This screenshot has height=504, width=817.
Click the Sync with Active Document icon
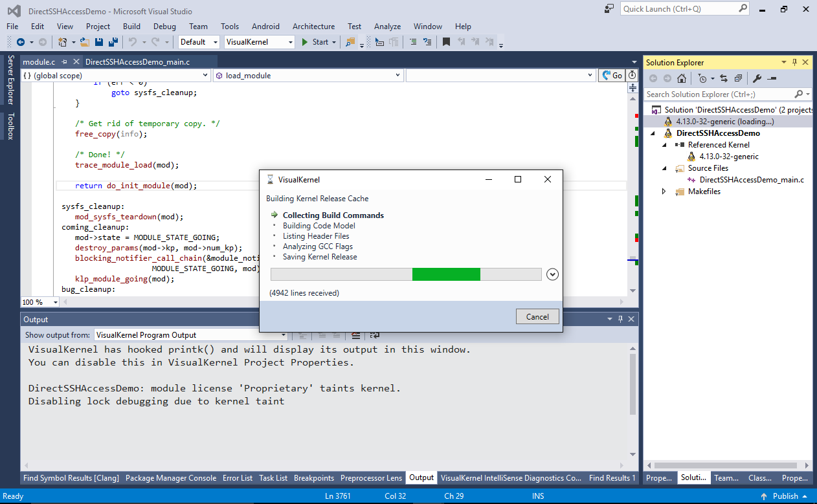coord(724,78)
